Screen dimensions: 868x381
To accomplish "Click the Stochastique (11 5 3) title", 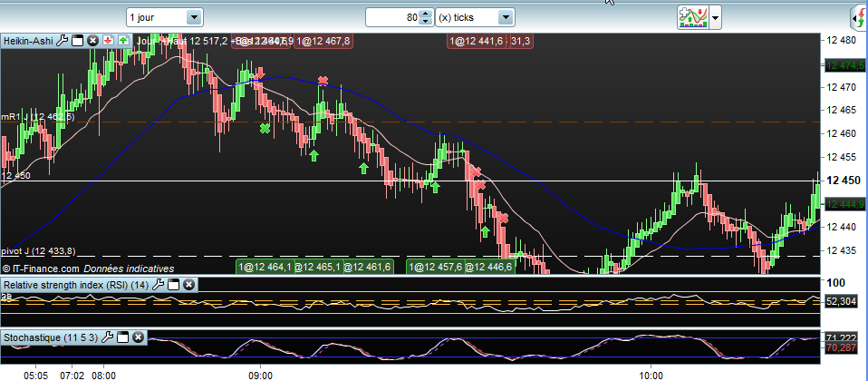I will [52, 337].
